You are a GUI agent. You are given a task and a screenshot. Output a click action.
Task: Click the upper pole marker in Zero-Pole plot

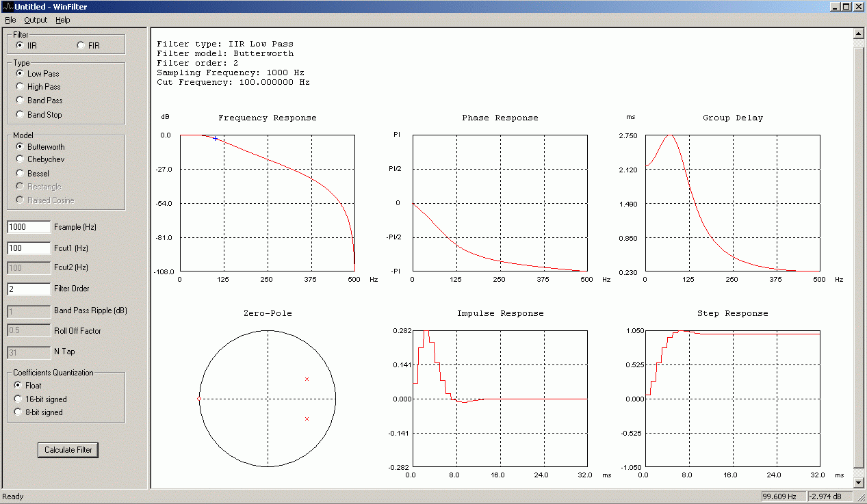pyautogui.click(x=307, y=379)
